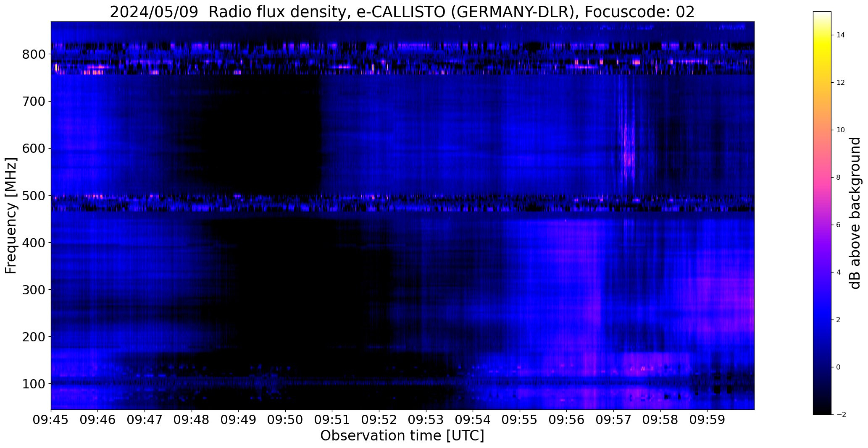The width and height of the screenshot is (868, 448).
Task: Click the 09:58 time tick label
Action: click(660, 420)
